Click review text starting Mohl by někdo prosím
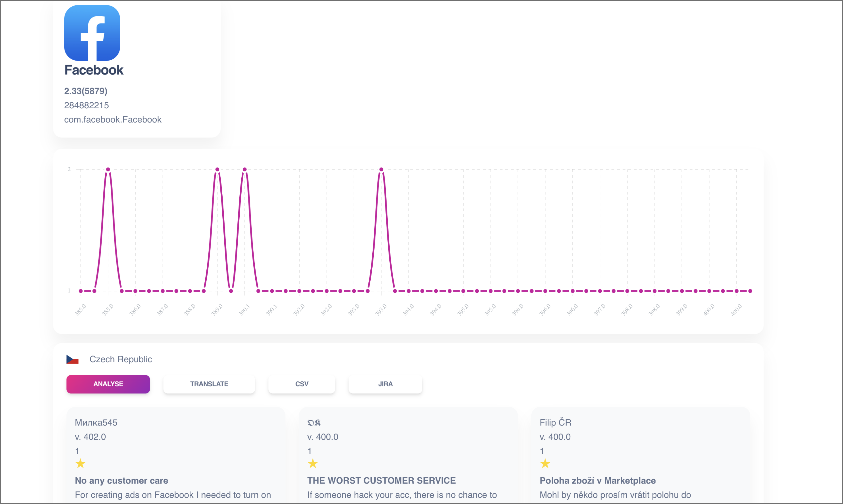Image resolution: width=843 pixels, height=504 pixels. 615,495
